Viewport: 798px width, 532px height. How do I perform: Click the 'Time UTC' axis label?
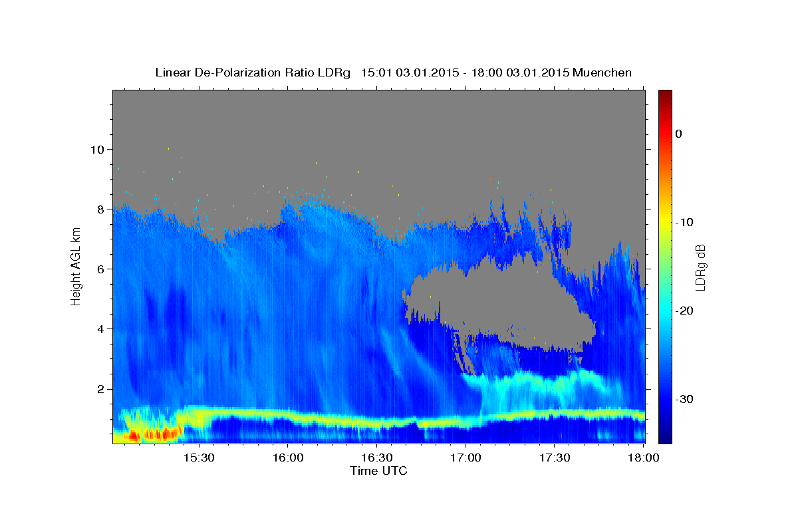[x=378, y=471]
